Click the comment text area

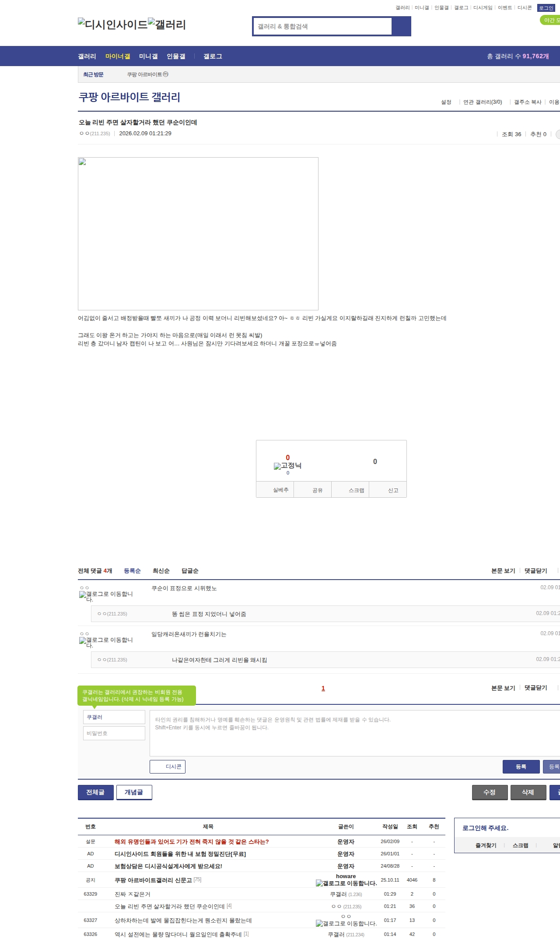(355, 733)
